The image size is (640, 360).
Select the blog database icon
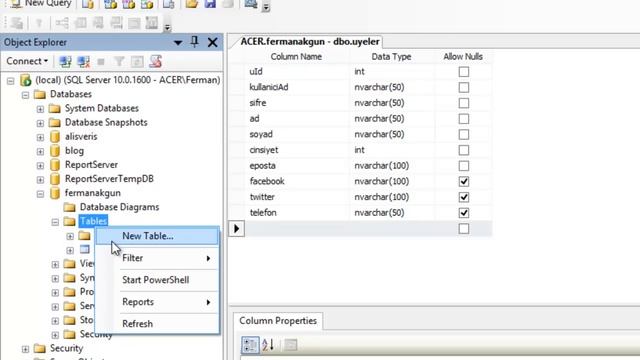55,151
